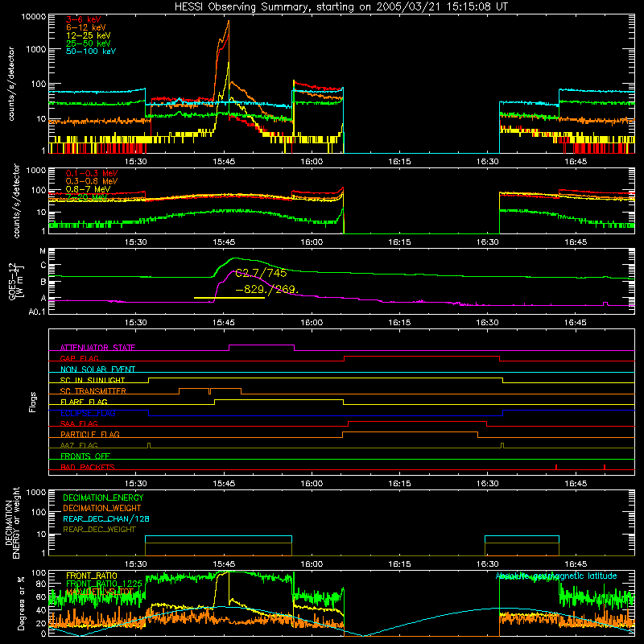Click the 10000 y-axis value in top panel
644x644 pixels.
[x=34, y=17]
